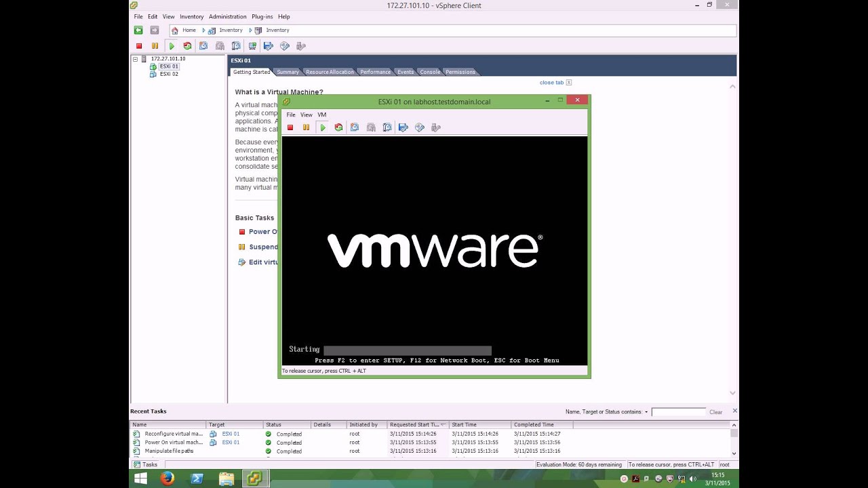Screen dimensions: 868x488
Task: Click volume speaker icon in system tray
Action: click(692, 479)
